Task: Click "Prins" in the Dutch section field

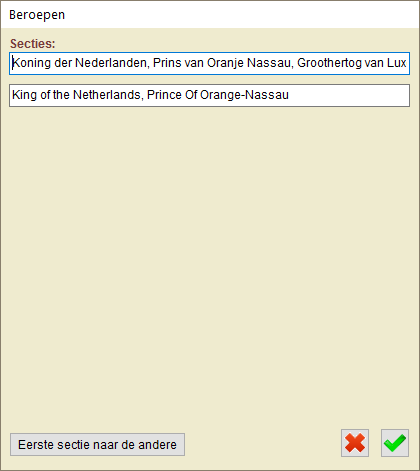Action: (167, 63)
